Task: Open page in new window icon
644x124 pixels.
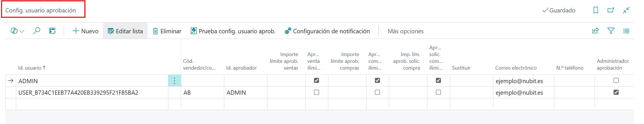Action: (x=611, y=10)
